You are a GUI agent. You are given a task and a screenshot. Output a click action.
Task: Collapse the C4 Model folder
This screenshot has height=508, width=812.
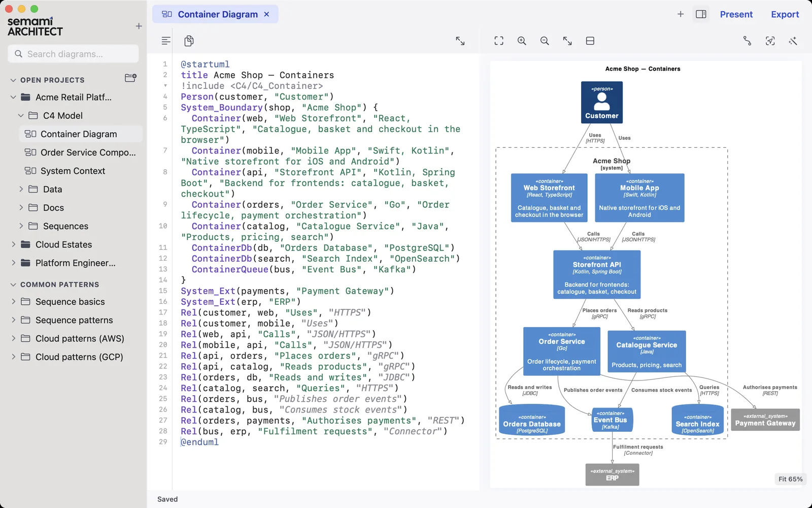21,115
